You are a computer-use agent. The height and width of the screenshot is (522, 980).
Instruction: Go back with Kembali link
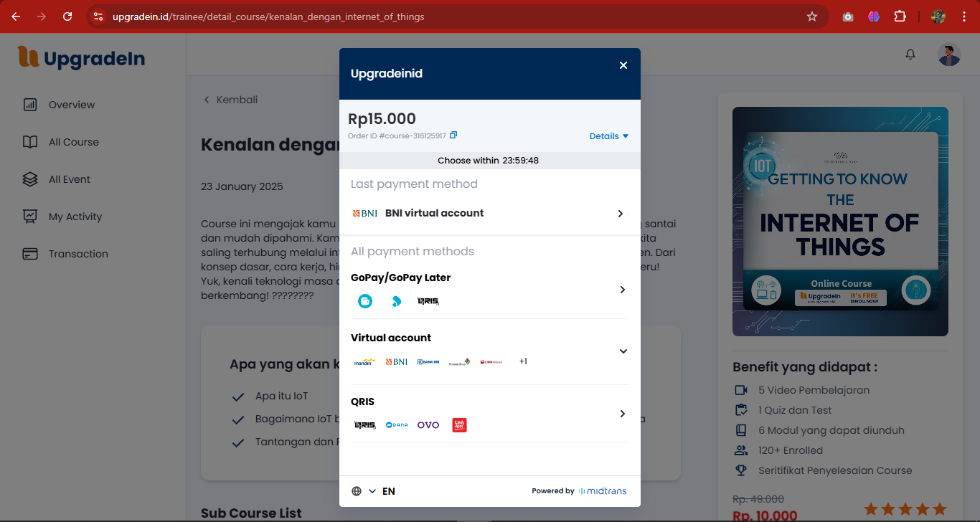230,100
